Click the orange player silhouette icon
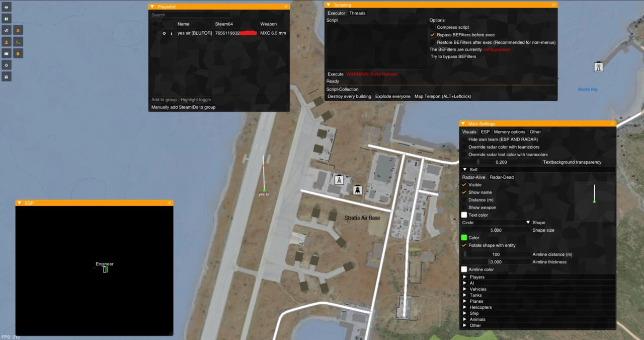 [7, 42]
